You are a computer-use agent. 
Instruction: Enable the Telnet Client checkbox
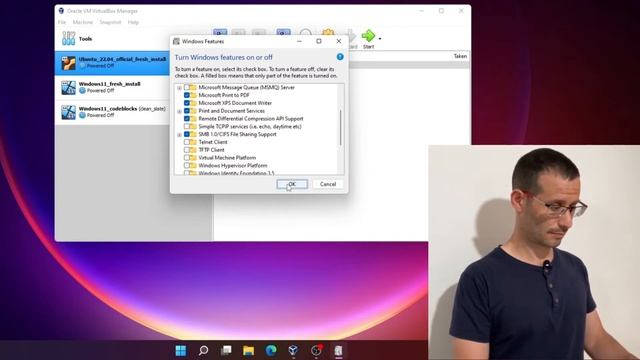187,142
